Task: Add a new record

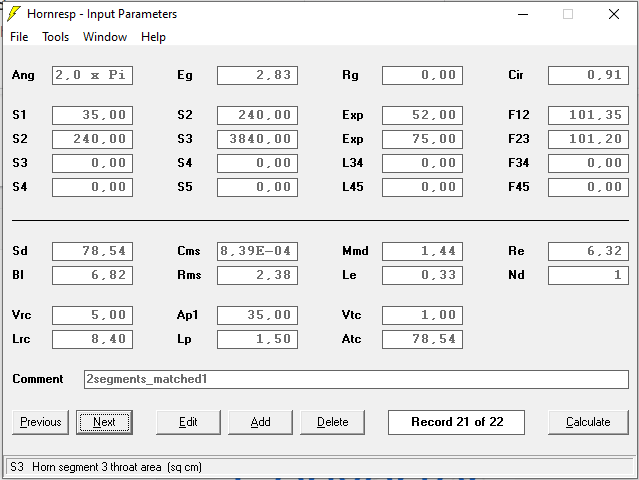Action: click(x=260, y=422)
